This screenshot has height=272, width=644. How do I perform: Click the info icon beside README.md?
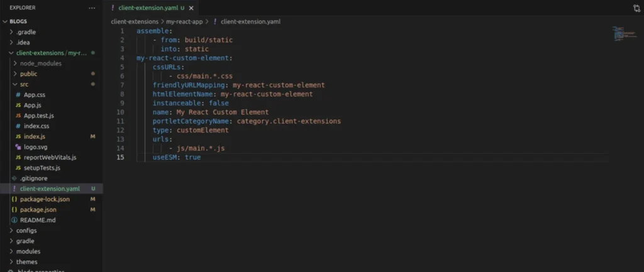pos(14,220)
